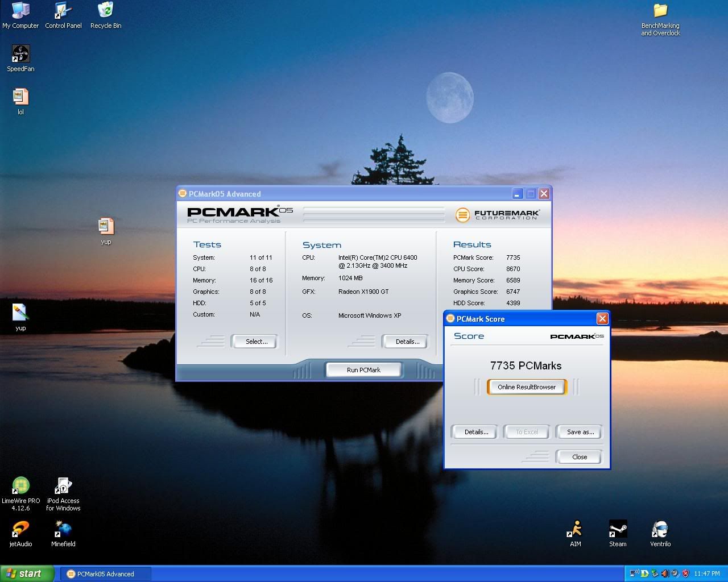Screen dimensions: 728x582
Task: Click the Futuremark Corporation logo
Action: click(x=497, y=215)
